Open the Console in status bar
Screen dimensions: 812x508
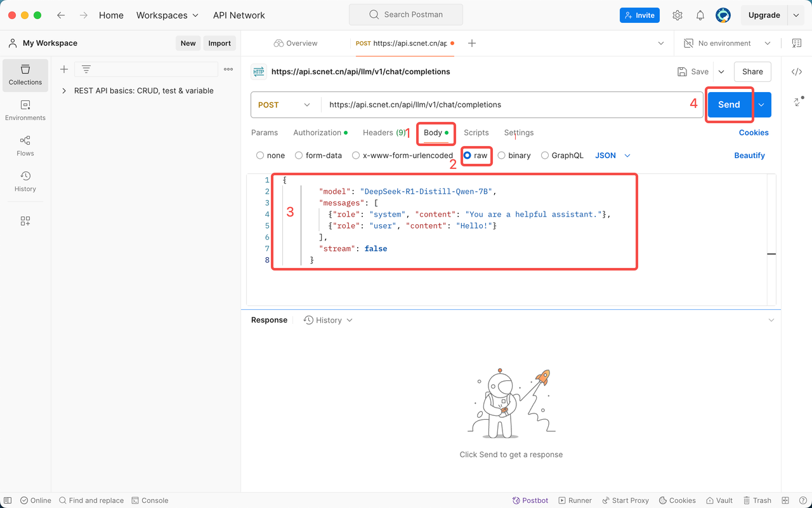point(150,500)
